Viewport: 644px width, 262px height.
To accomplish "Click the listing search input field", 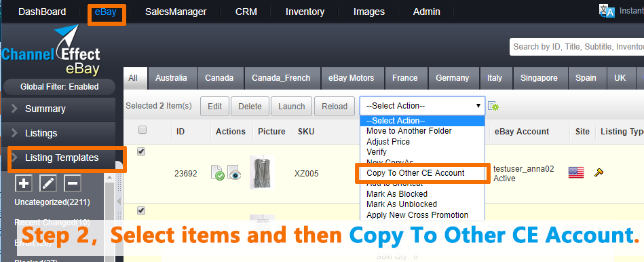I will 577,47.
